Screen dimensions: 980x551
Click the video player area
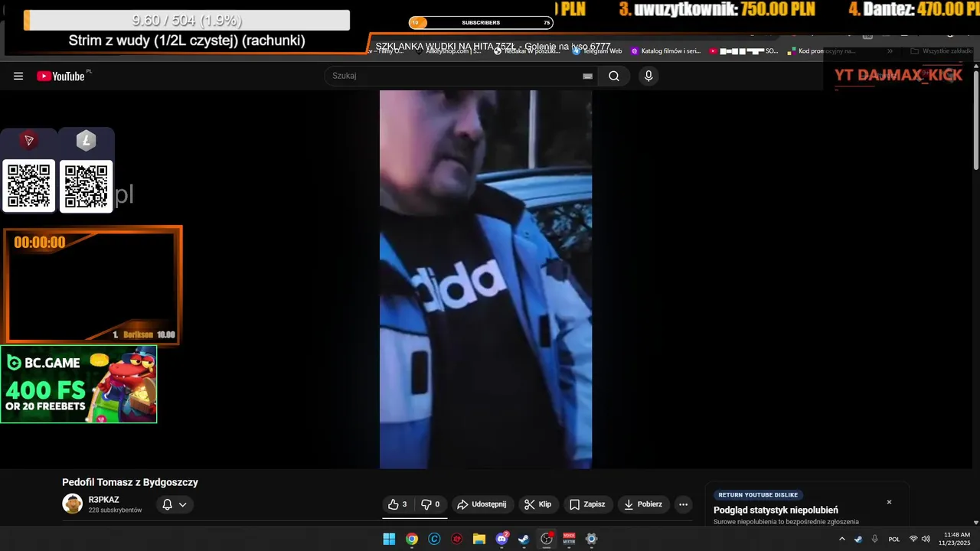click(485, 279)
